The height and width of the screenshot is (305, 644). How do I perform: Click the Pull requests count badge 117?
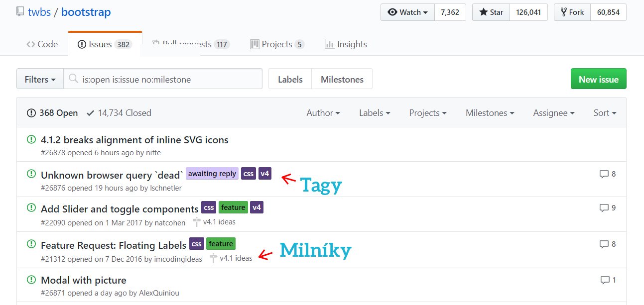point(222,44)
